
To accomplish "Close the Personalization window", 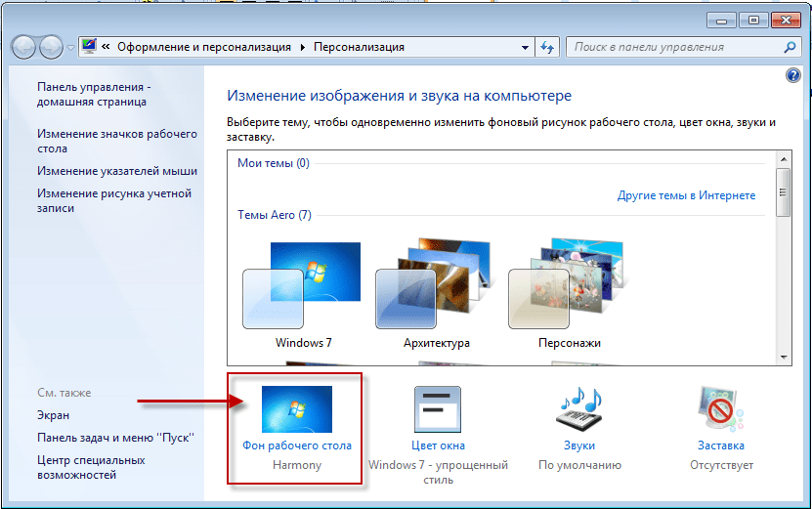I will (787, 21).
